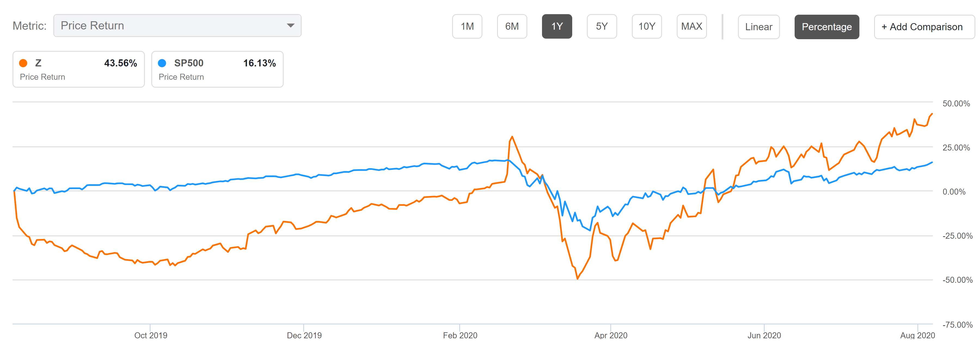Expand the Price Return metric selector arrow
This screenshot has width=980, height=347.
pyautogui.click(x=291, y=26)
